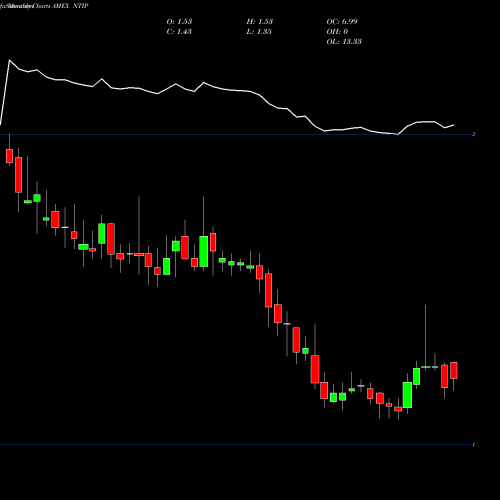Click the open value "O: 1.53"
The height and width of the screenshot is (500, 500).
tap(179, 22)
